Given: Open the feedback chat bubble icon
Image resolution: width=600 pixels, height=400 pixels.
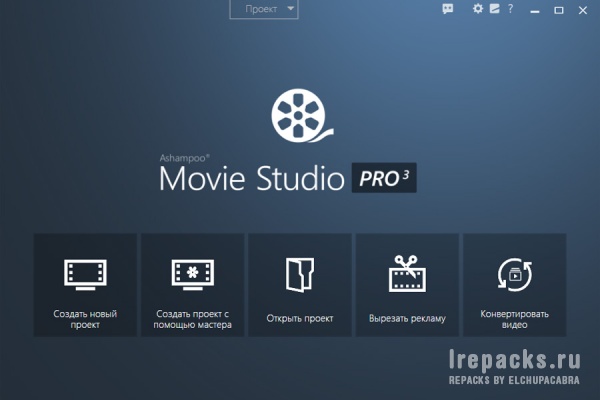Looking at the screenshot, I should coord(448,8).
